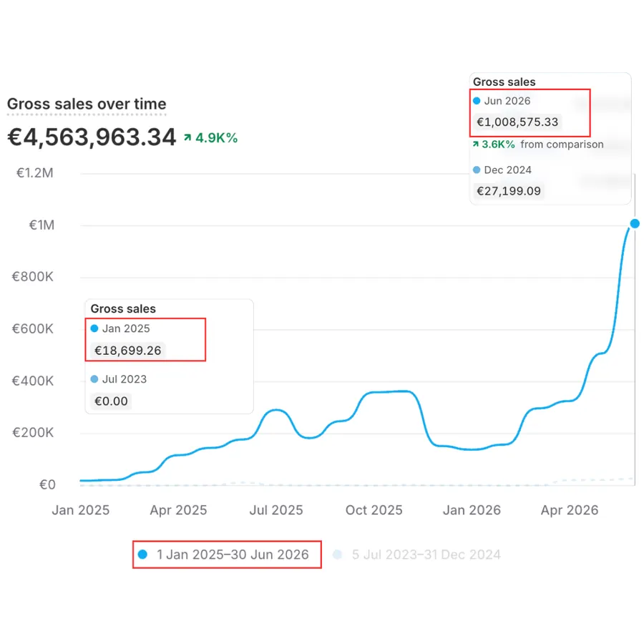Click the Oct 2025 x-axis label
Image resolution: width=644 pixels, height=644 pixels.
click(x=374, y=510)
